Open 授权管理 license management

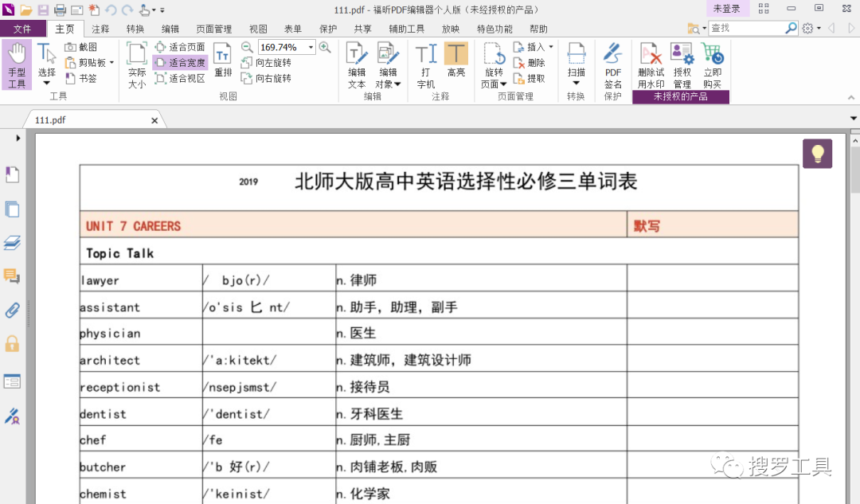(682, 64)
